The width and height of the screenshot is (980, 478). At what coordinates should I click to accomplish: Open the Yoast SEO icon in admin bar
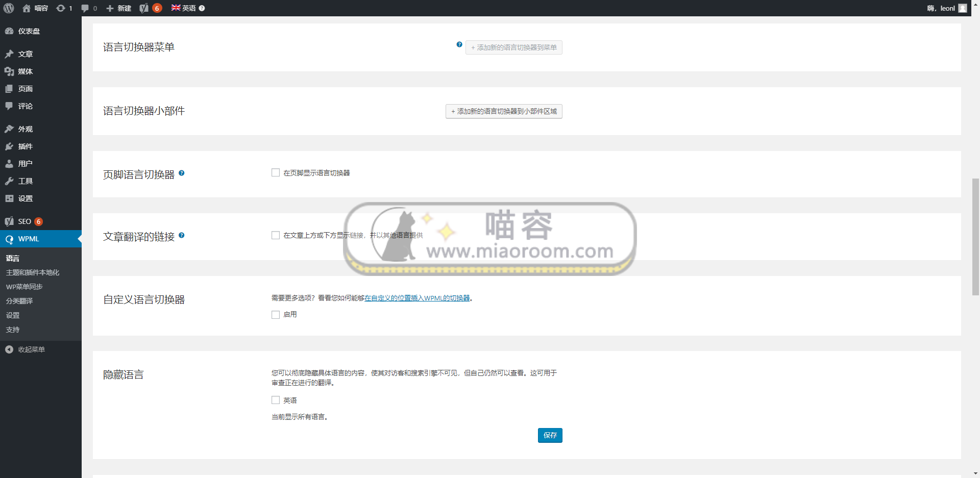(x=144, y=8)
